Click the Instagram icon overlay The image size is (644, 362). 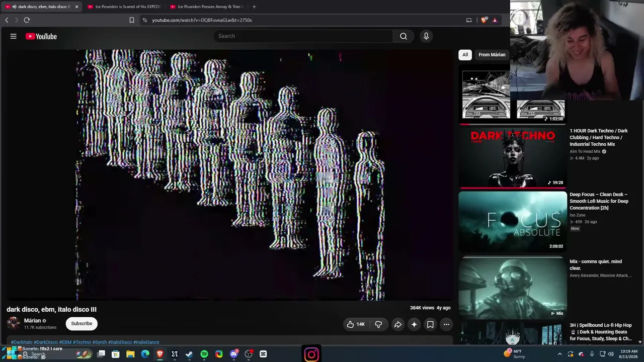[311, 354]
